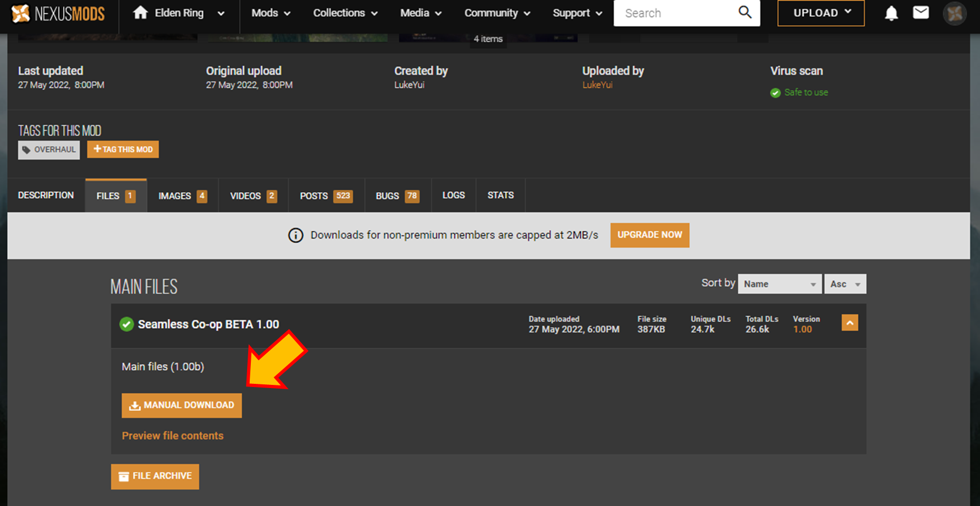Switch to the IMAGES tab
980x506 pixels.
(x=182, y=195)
